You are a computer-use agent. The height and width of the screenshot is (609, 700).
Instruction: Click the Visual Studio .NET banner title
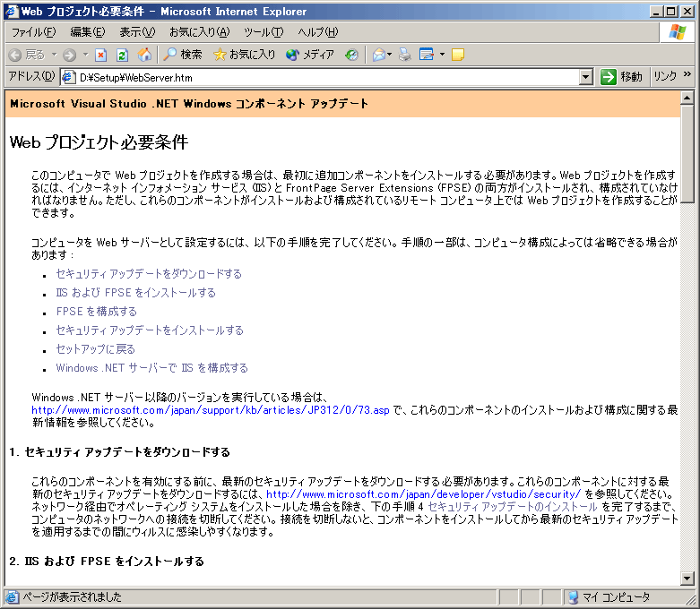pyautogui.click(x=189, y=104)
